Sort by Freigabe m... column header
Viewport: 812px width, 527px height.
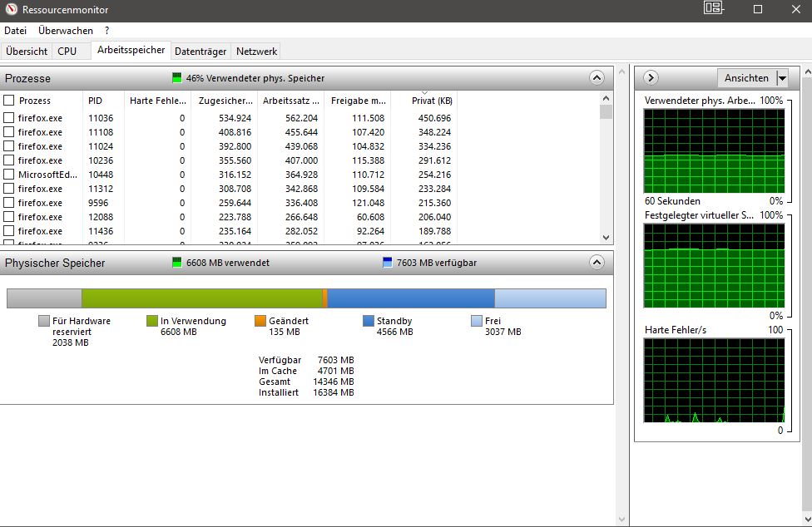click(x=358, y=101)
